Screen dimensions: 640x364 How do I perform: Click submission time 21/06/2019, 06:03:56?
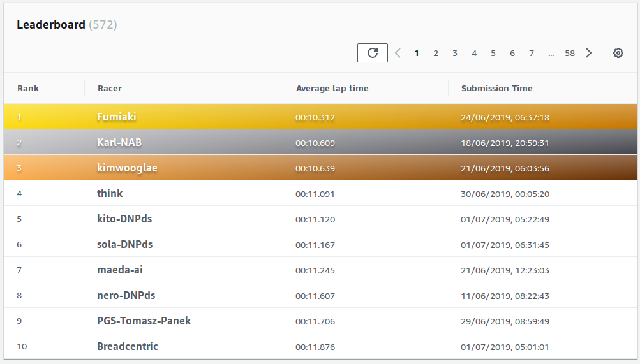tap(505, 168)
